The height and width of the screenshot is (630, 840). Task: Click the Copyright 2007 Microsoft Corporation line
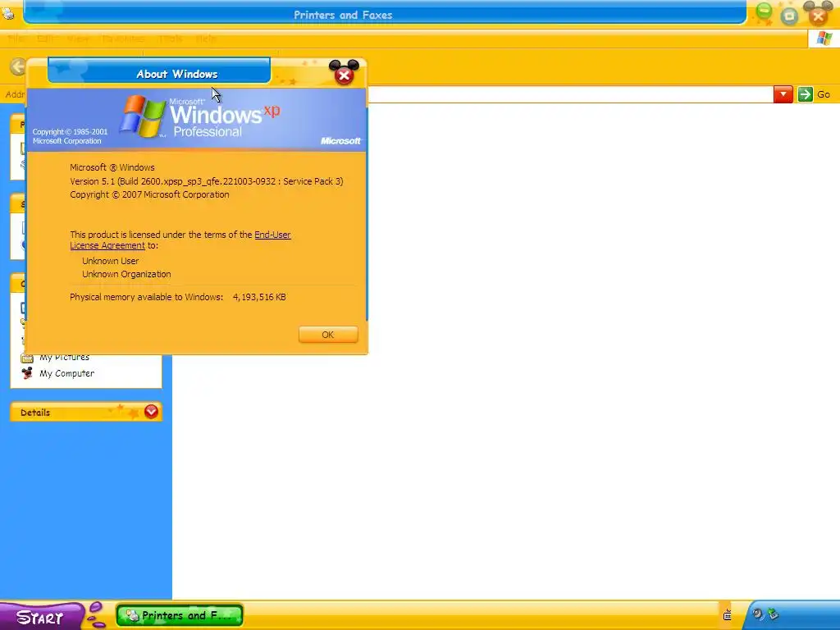tap(149, 194)
